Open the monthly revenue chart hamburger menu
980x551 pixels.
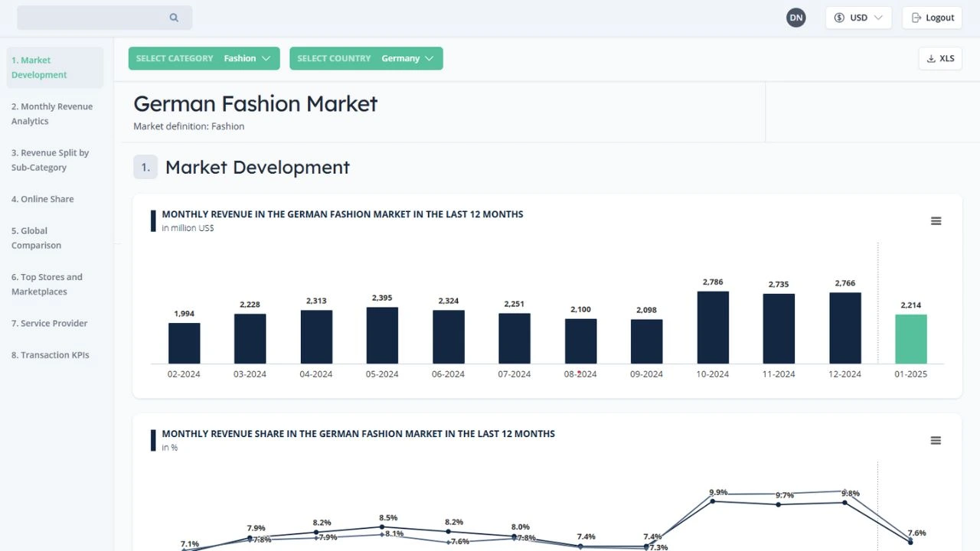click(936, 220)
